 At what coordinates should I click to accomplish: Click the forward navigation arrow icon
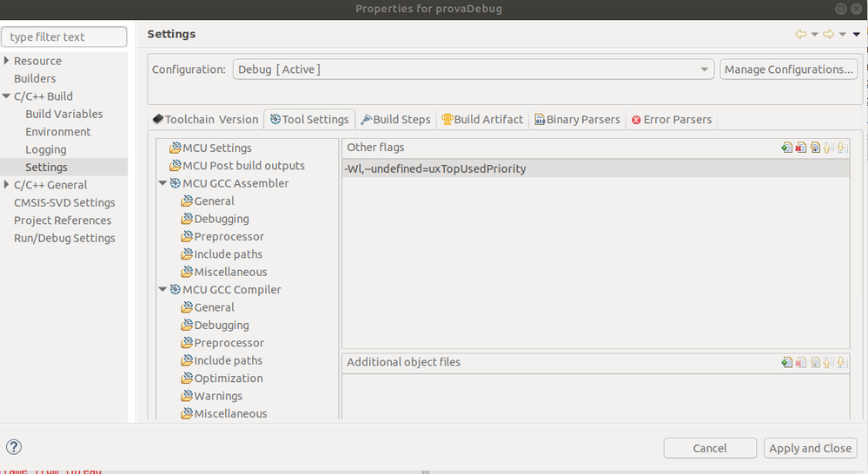828,35
